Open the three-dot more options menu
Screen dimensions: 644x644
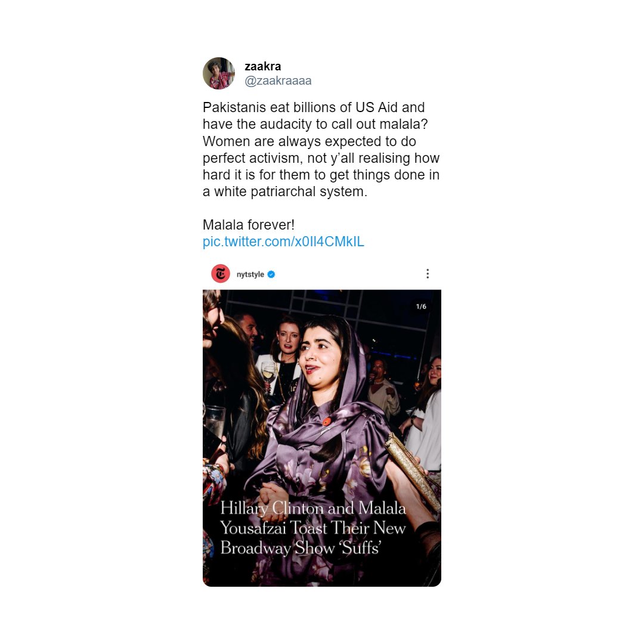point(428,274)
